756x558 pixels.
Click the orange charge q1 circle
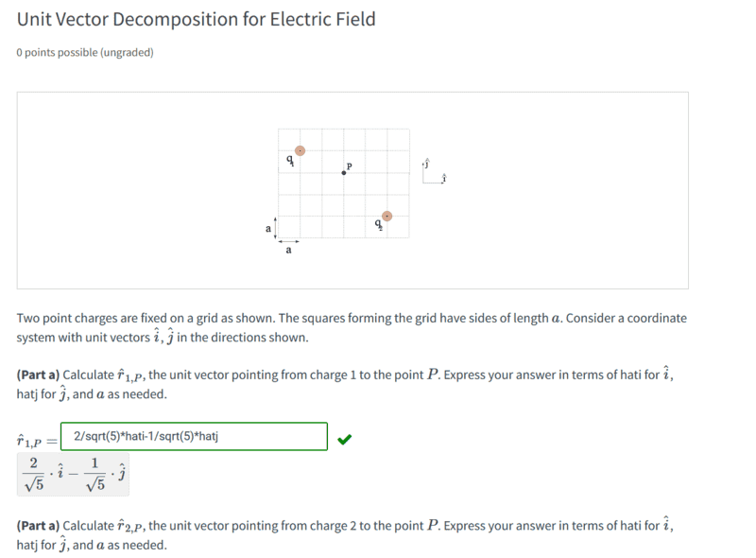pyautogui.click(x=301, y=150)
